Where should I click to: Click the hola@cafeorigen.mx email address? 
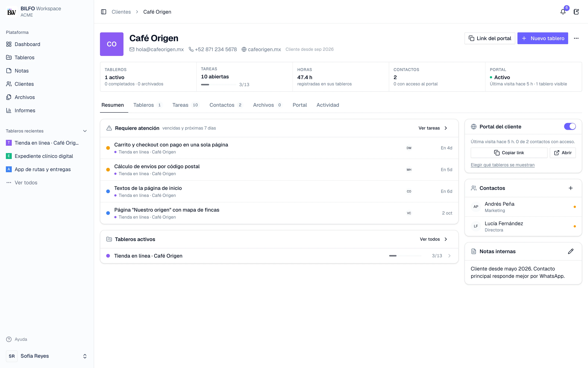157,49
